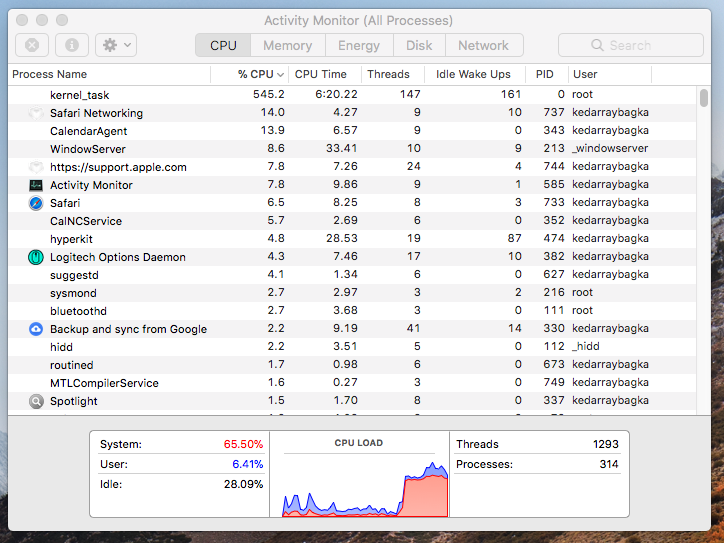
Task: Switch to the CPU tab
Action: click(x=223, y=45)
